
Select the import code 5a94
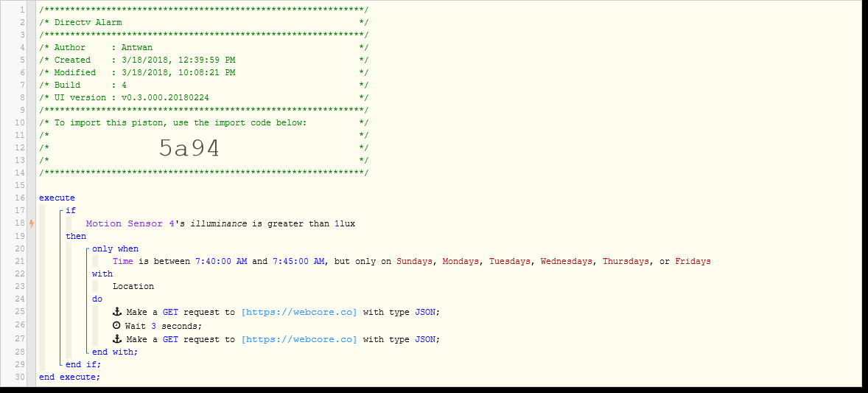tap(189, 148)
